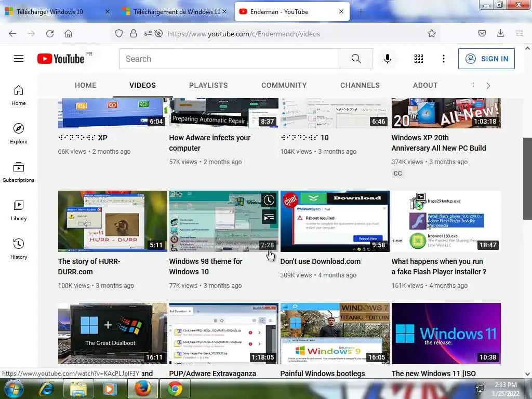
Task: Show more channel tabs with the right chevron
Action: coord(488,86)
